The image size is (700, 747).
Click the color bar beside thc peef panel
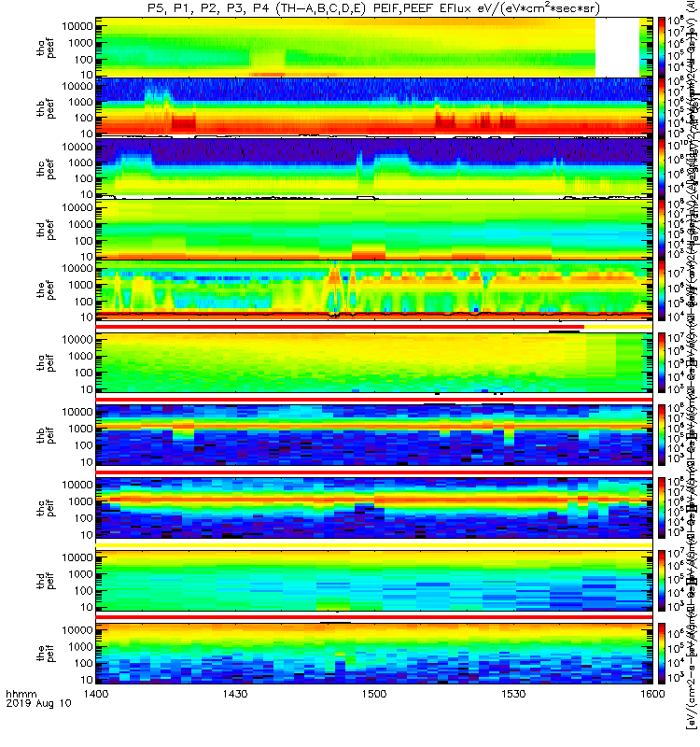(662, 168)
